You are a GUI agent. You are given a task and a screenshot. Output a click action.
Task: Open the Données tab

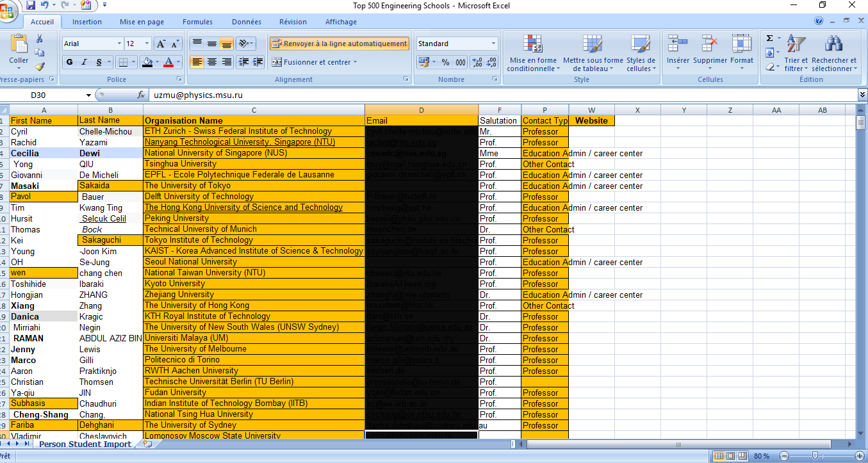click(247, 22)
